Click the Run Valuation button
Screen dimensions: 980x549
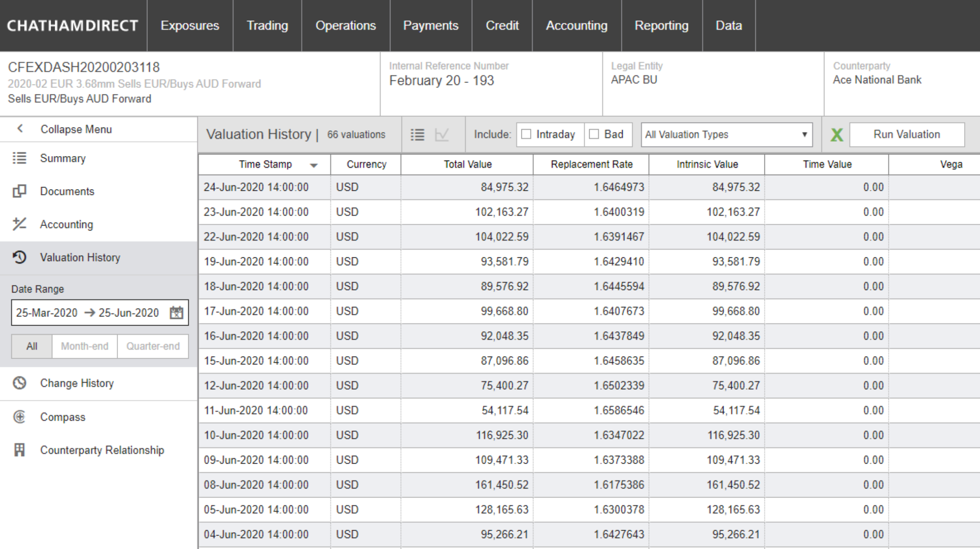pos(906,134)
